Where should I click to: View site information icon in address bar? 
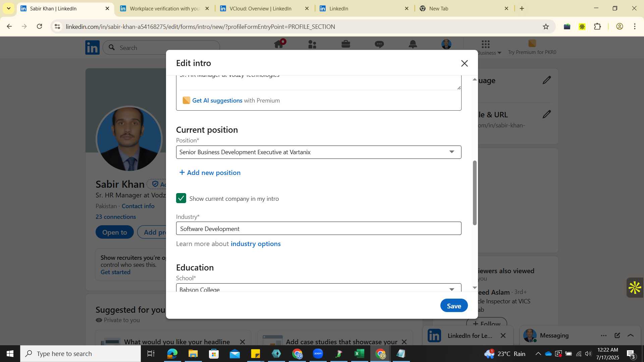pos(57,26)
